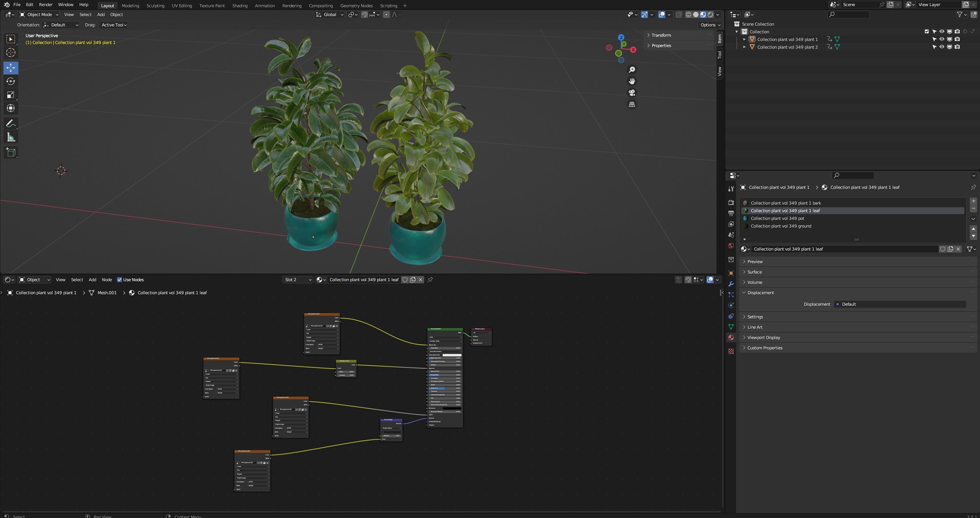980x518 pixels.
Task: Hide plant 1 collection in viewport
Action: click(x=942, y=39)
